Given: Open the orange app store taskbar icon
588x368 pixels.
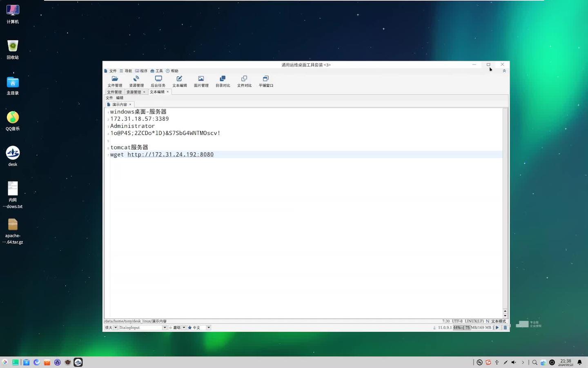Looking at the screenshot, I should (47, 362).
